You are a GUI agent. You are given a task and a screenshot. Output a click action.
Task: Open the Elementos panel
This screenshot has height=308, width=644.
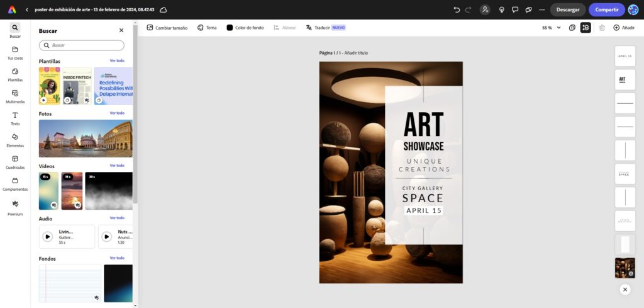[15, 137]
